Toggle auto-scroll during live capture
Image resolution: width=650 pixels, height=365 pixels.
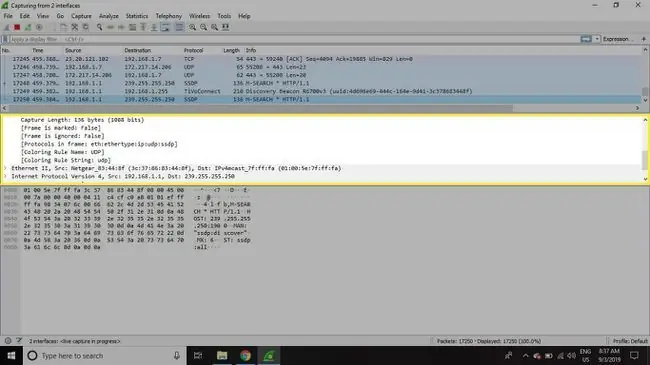tap(165, 27)
